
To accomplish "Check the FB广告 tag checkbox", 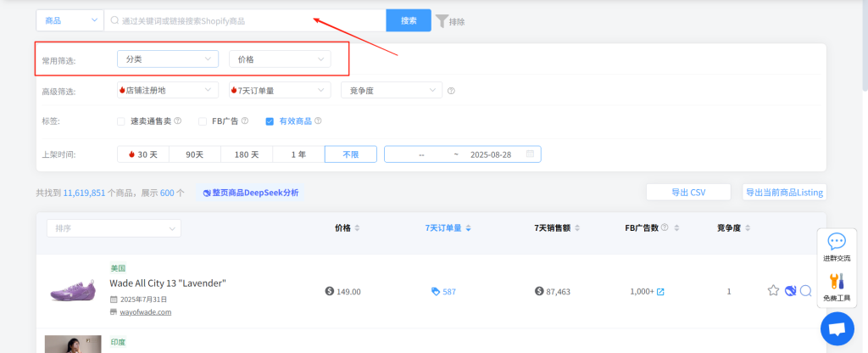I will point(203,121).
